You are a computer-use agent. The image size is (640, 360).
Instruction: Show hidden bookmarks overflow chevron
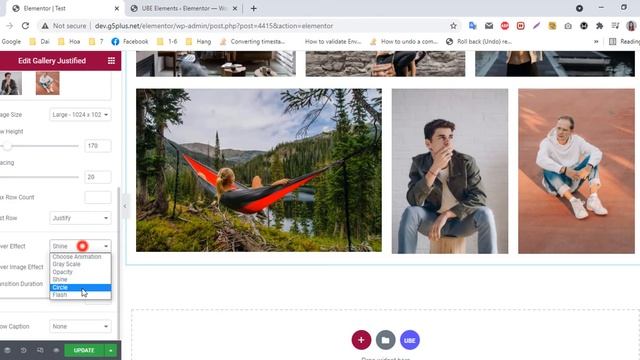pos(596,42)
